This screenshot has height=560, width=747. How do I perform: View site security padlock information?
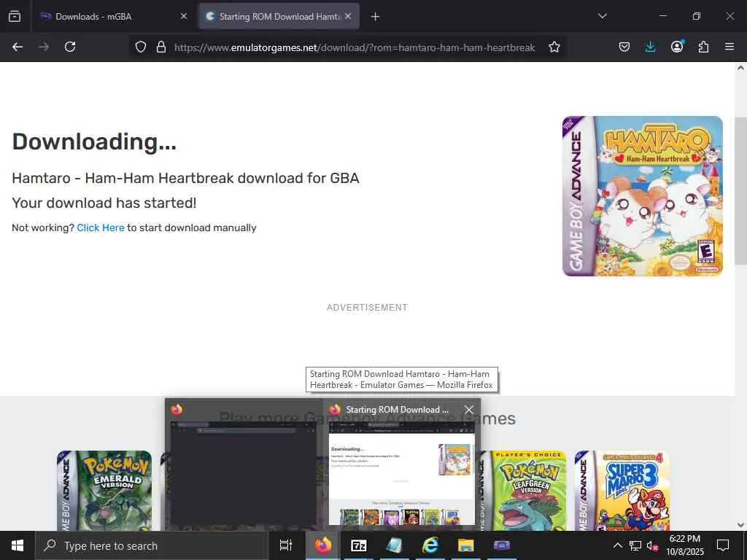[161, 47]
